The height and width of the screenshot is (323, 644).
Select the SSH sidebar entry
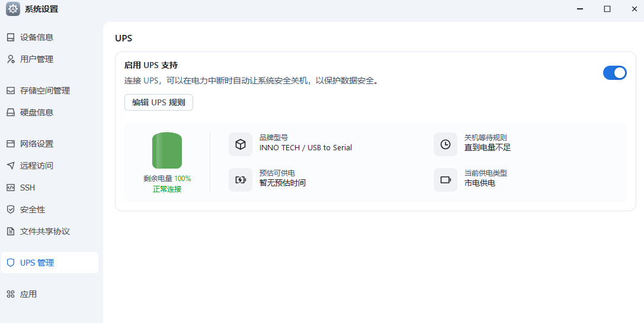tap(50, 188)
